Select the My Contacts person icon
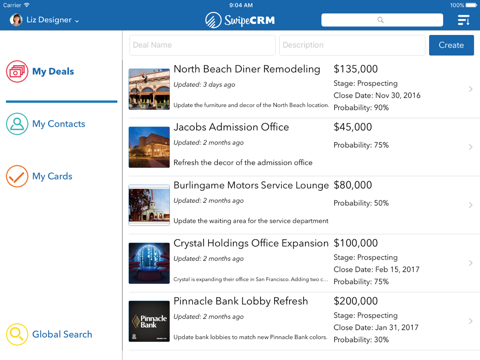The width and height of the screenshot is (480, 360). click(17, 124)
